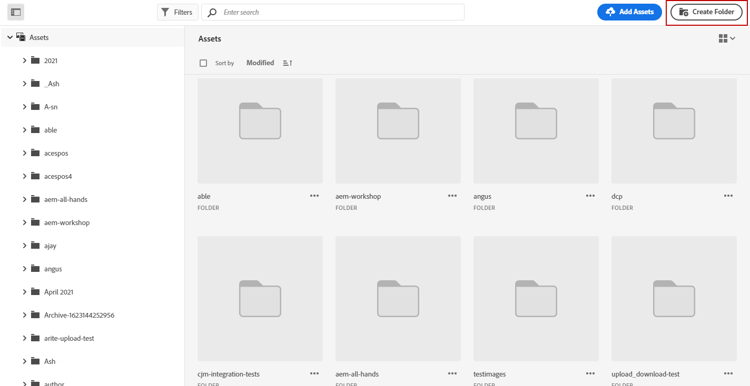
Task: Open the Filters funnel button
Action: pyautogui.click(x=177, y=12)
